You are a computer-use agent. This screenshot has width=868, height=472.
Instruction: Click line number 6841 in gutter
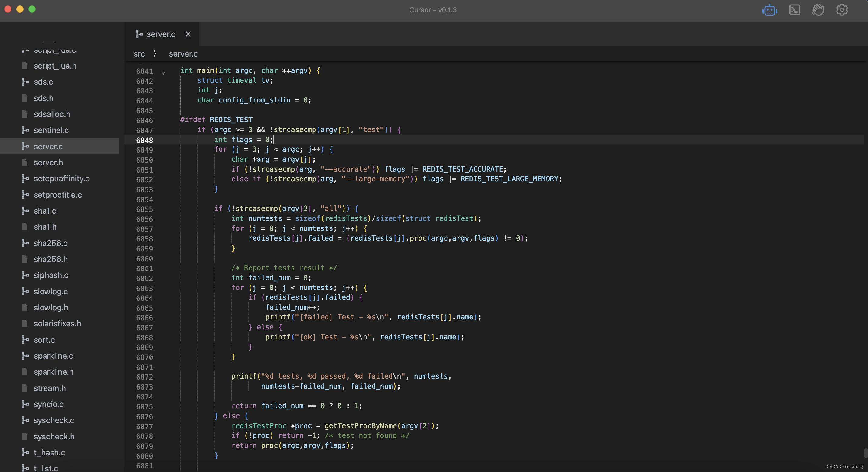coord(145,71)
